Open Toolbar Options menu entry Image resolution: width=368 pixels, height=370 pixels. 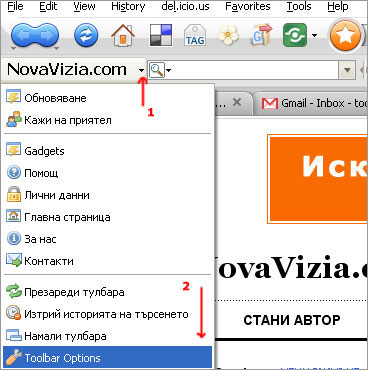(x=107, y=358)
